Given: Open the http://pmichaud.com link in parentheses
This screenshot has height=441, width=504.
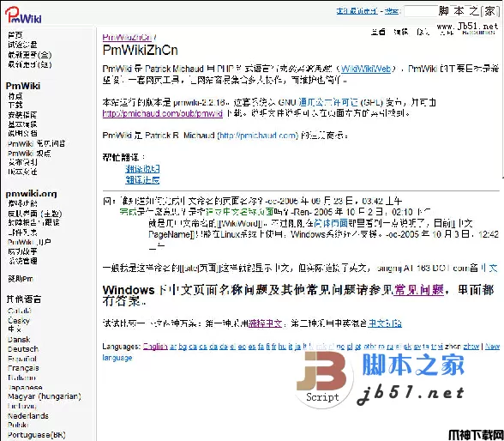Looking at the screenshot, I should coord(258,136).
